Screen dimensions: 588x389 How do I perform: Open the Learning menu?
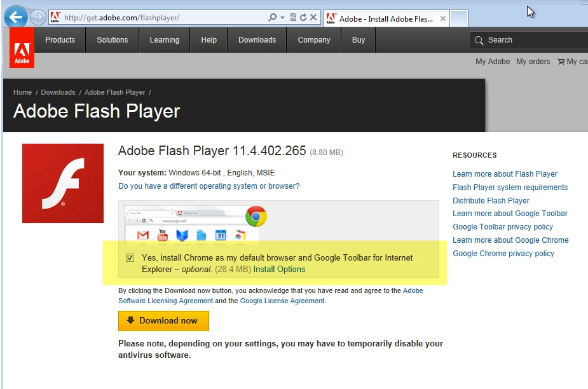pyautogui.click(x=164, y=40)
